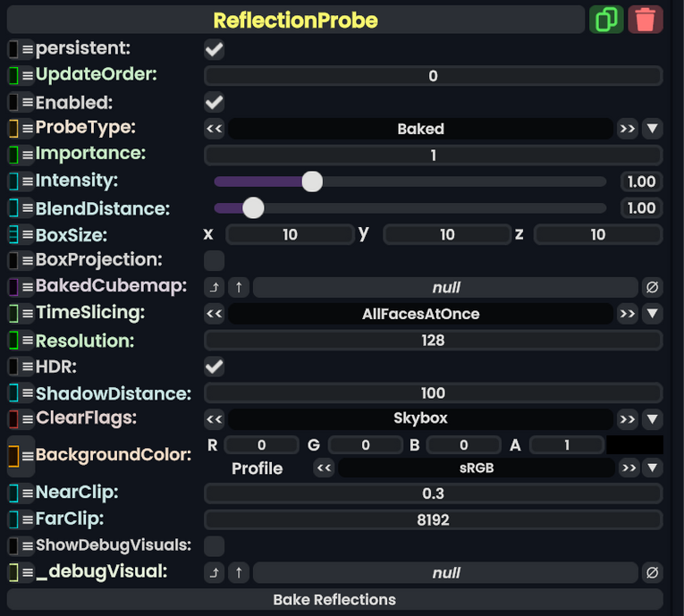Open the color Profile sRGB dropdown
This screenshot has width=684, height=616.
[x=652, y=468]
